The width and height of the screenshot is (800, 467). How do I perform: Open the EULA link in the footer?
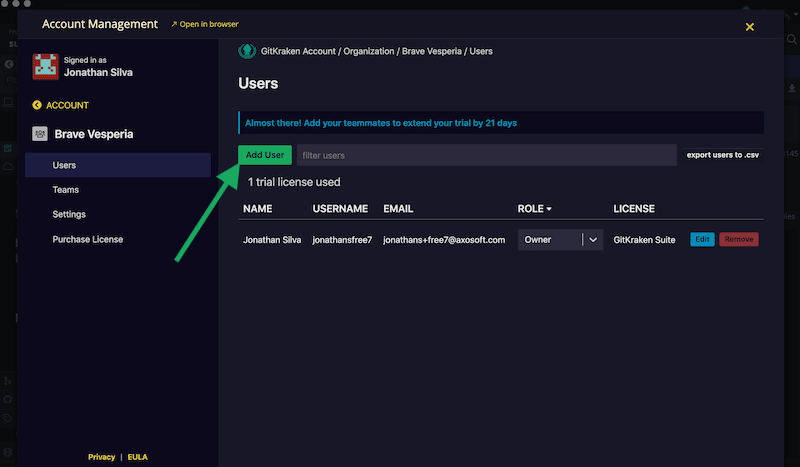click(137, 457)
